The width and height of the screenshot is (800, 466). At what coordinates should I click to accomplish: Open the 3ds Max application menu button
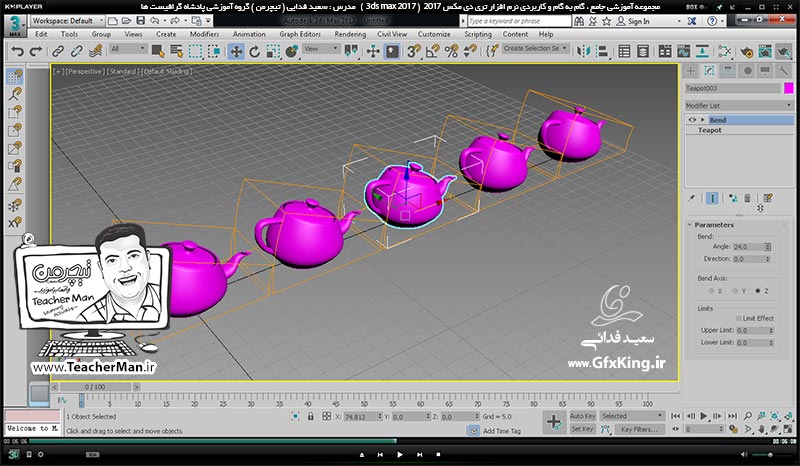pos(15,25)
